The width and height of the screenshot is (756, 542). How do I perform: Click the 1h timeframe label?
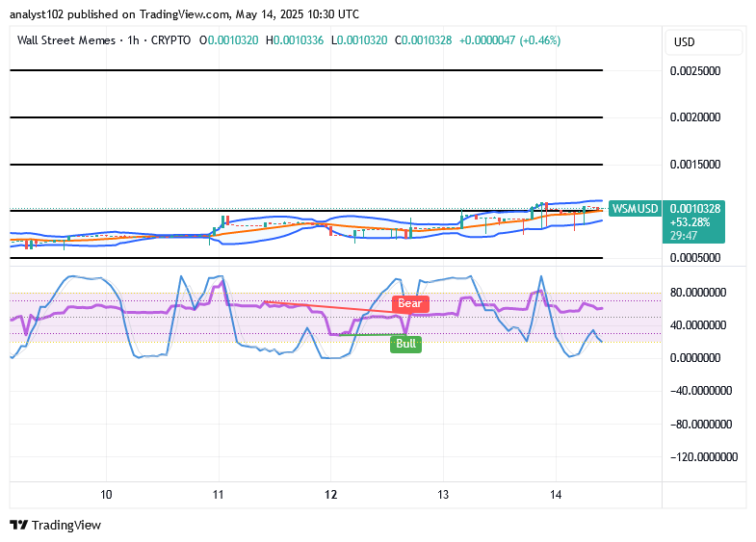click(133, 40)
